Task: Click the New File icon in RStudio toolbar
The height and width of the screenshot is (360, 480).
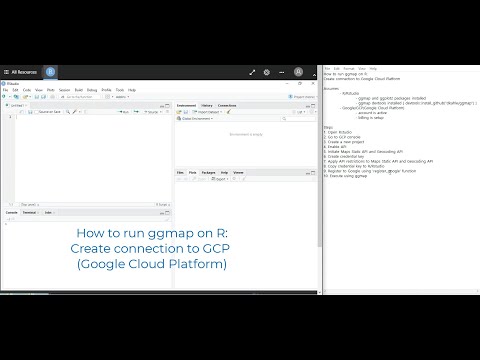Action: [4, 97]
